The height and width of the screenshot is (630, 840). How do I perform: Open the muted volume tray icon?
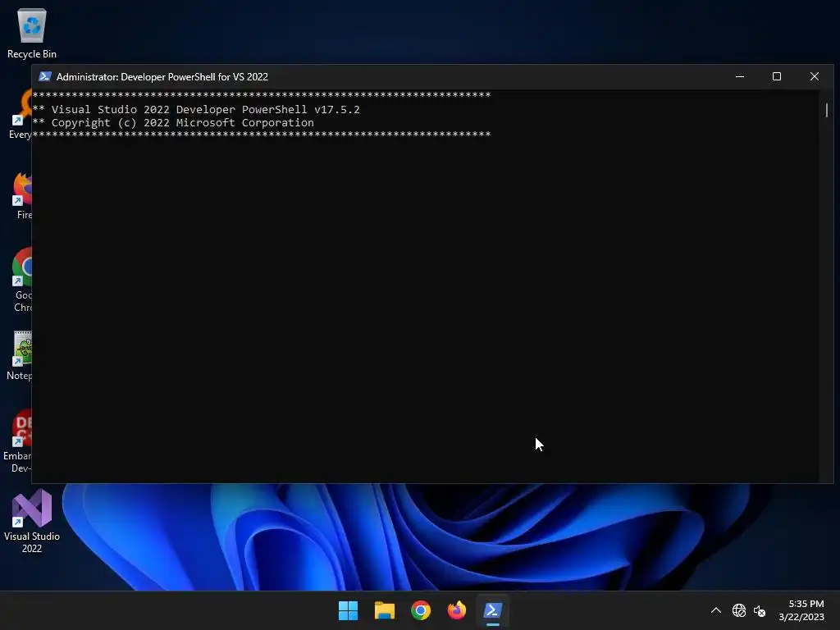(759, 610)
